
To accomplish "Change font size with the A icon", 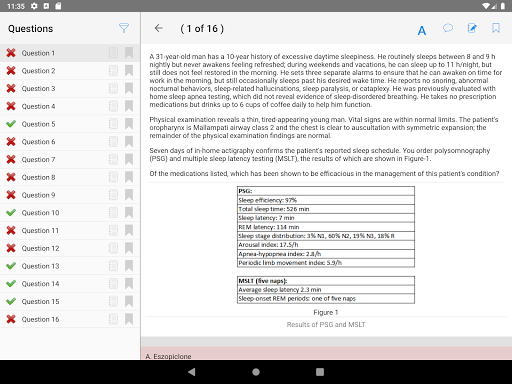I will tap(422, 31).
